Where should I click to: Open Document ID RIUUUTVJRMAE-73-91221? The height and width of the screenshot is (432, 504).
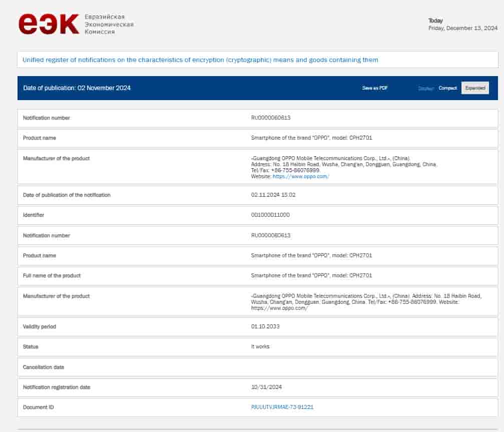283,407
